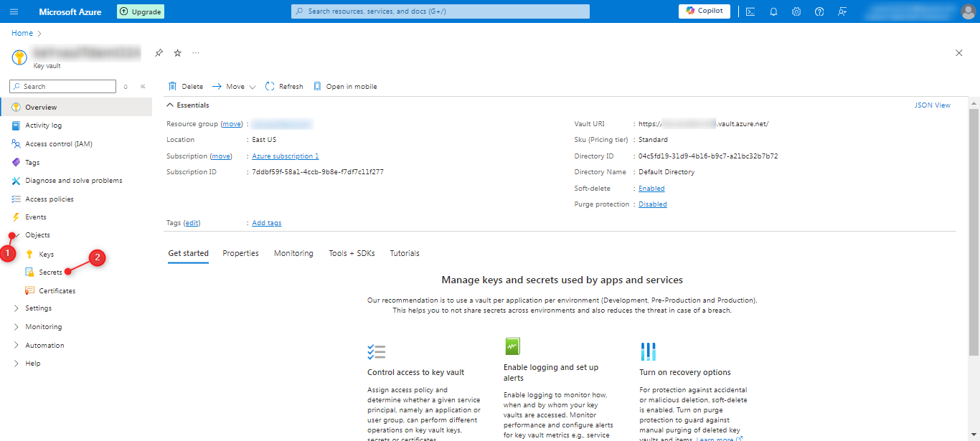Switch to the Properties tab
Viewport: 980px width, 441px height.
pos(240,253)
